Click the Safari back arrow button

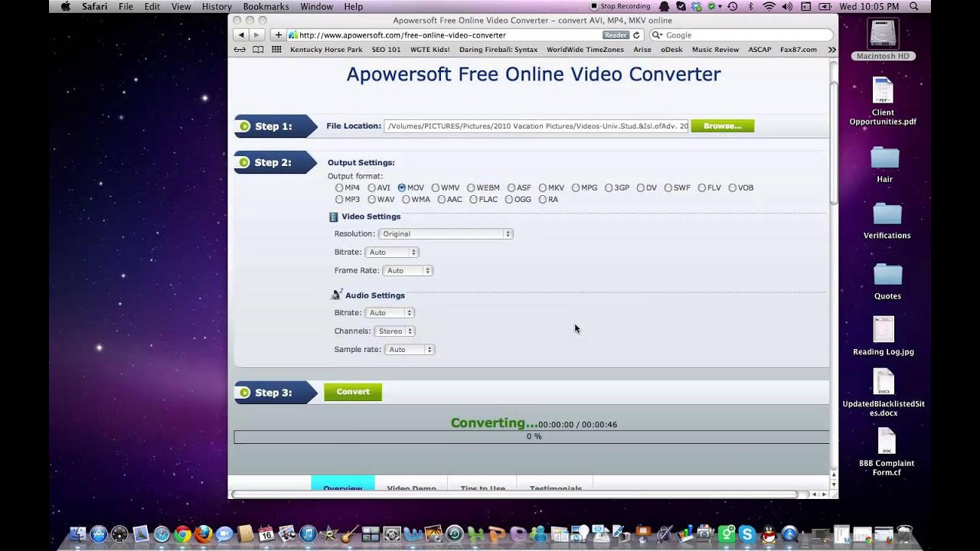click(241, 35)
